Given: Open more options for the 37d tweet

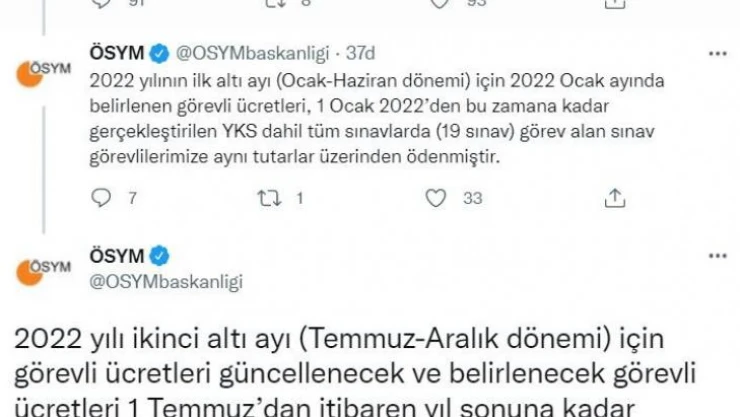Looking at the screenshot, I should click(x=718, y=54).
